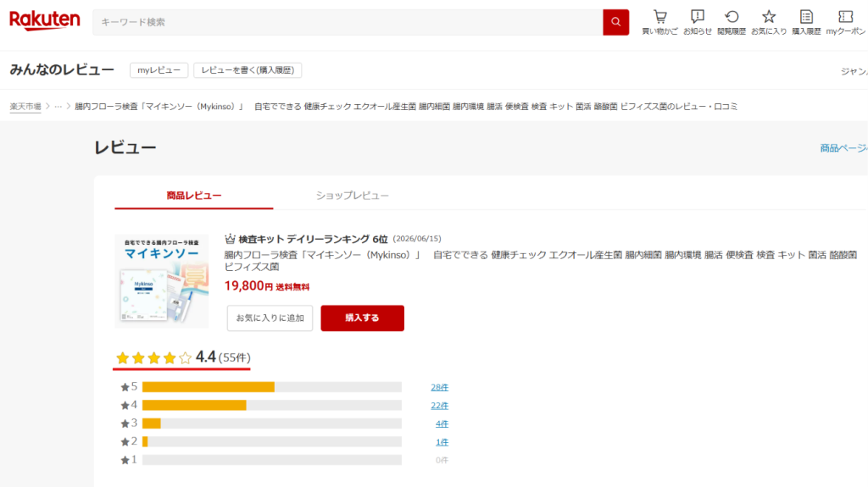Focus the キーワード検索 search field
This screenshot has width=868, height=487.
pyautogui.click(x=348, y=22)
